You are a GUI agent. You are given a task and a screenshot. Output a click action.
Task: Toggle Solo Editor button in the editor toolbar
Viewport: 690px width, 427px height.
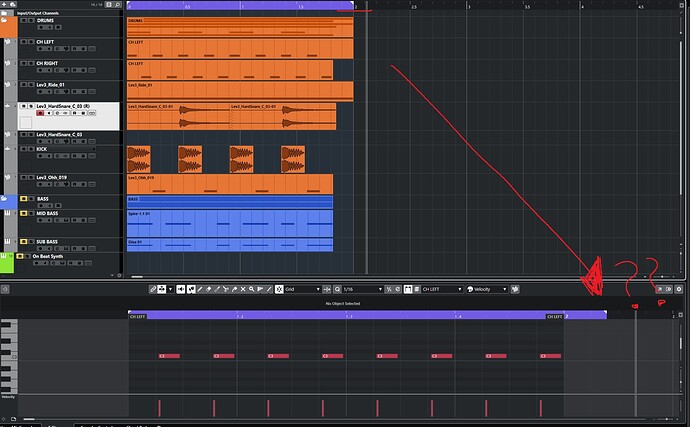coord(153,289)
